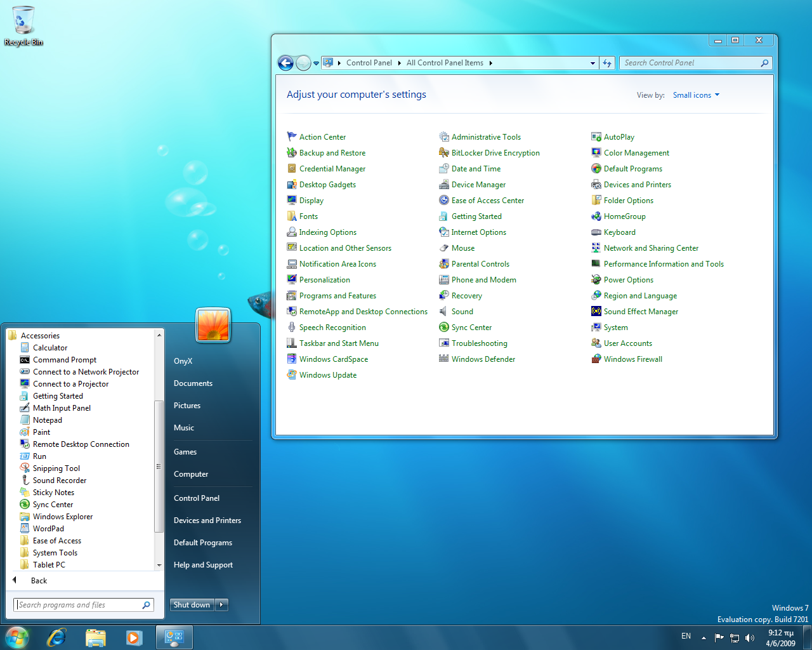The image size is (812, 650).
Task: Open Region and Language link
Action: click(640, 295)
